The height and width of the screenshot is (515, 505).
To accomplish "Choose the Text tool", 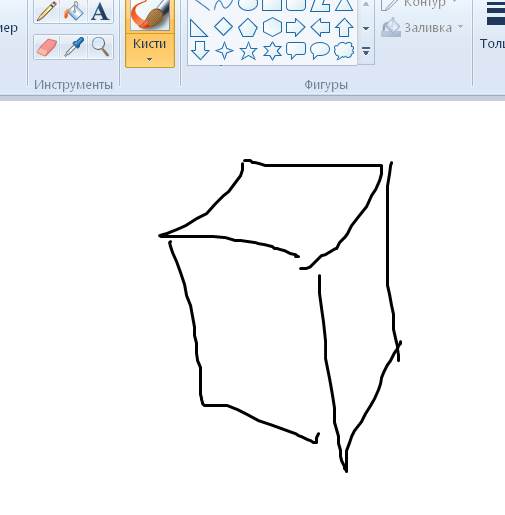I will tap(100, 12).
